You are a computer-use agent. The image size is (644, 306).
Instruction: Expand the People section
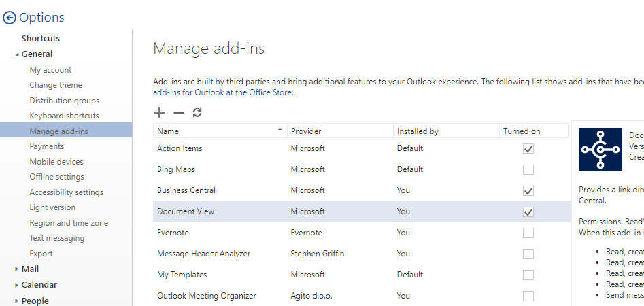coord(17,301)
